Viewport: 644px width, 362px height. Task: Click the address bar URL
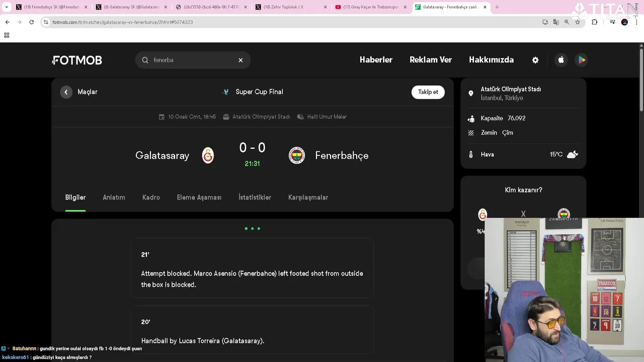[123, 22]
